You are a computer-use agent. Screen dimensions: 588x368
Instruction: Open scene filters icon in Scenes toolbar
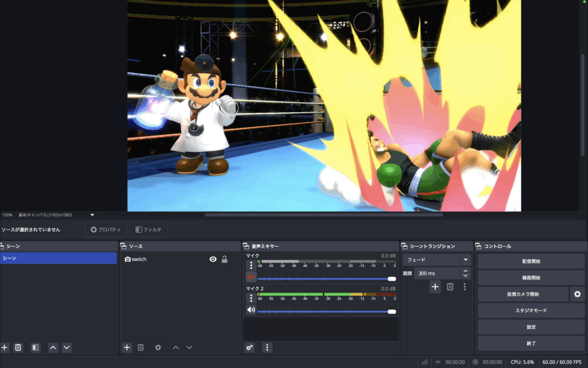(35, 347)
